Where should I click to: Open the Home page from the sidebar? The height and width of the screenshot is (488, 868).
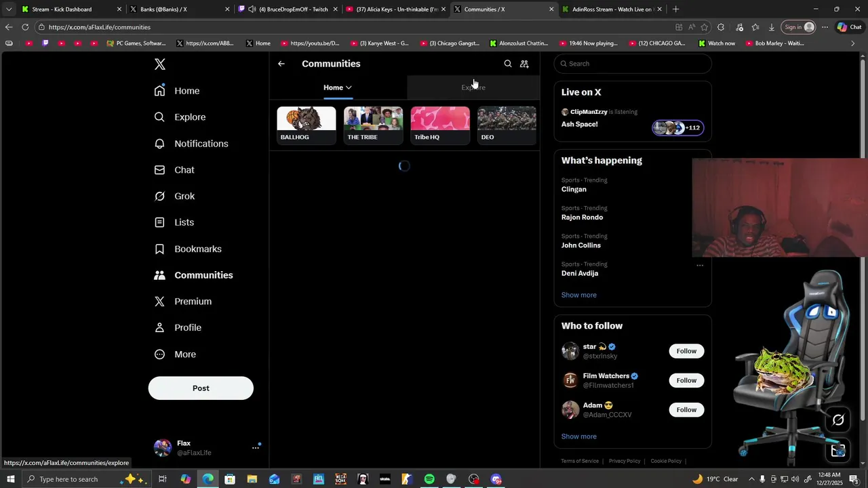[x=178, y=91]
